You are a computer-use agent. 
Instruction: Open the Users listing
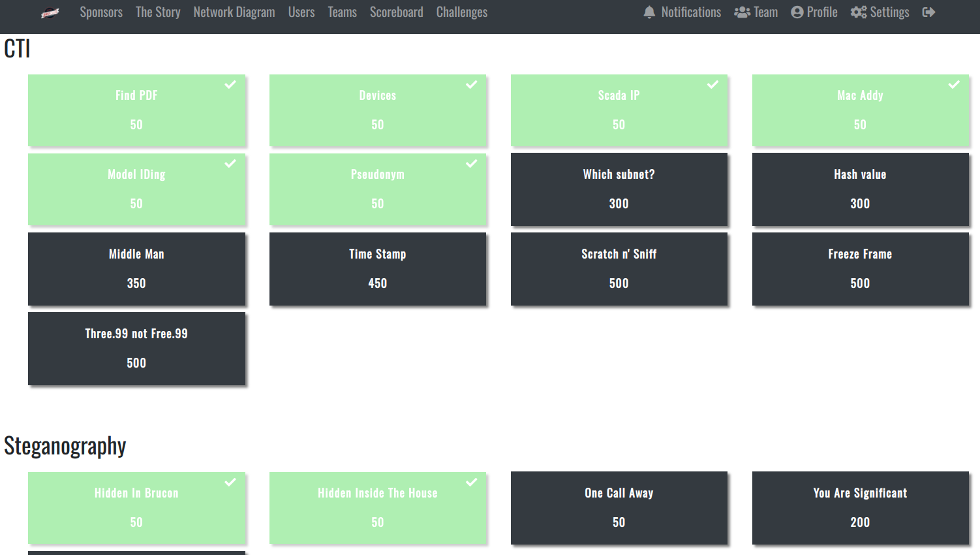tap(301, 12)
